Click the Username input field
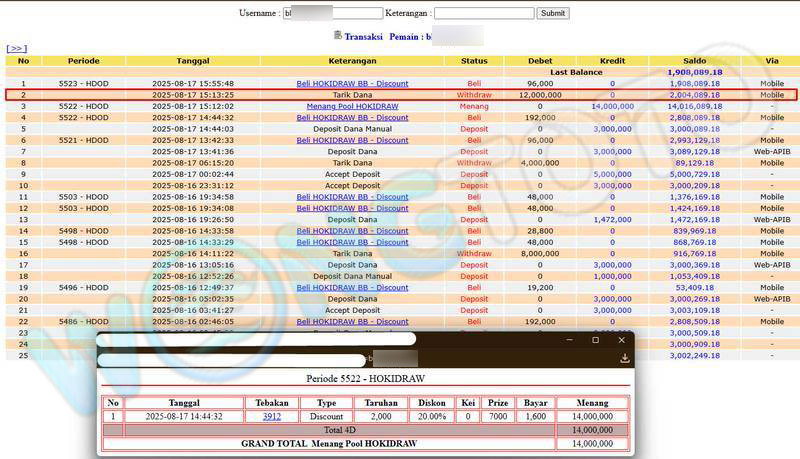This screenshot has width=800, height=459. click(x=332, y=14)
